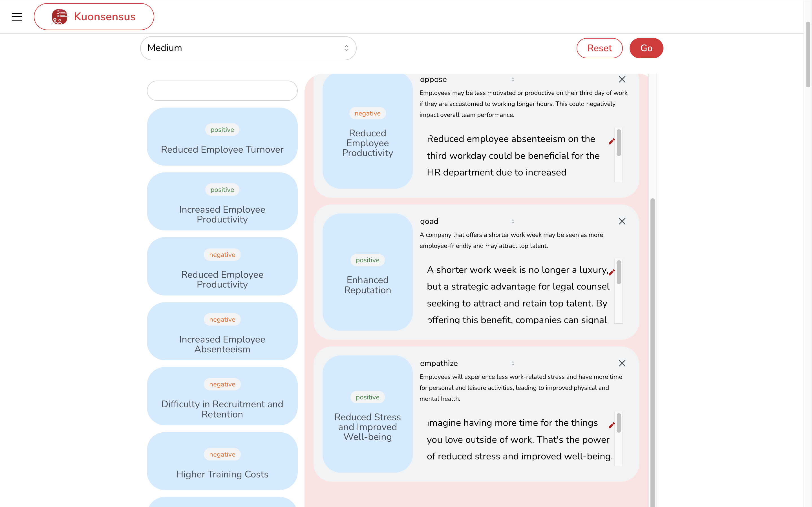
Task: Edit the reduced absenteeism message with pencil
Action: tap(611, 141)
